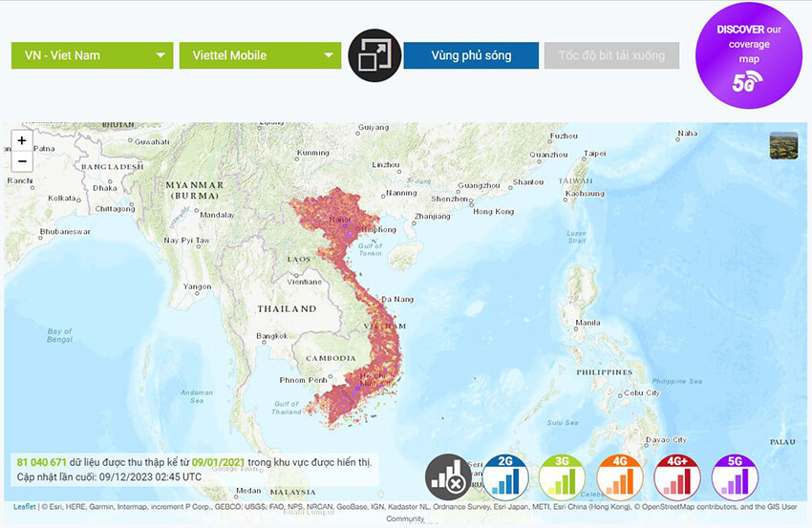
Task: Click on Bangkok on the map
Action: coord(272,336)
